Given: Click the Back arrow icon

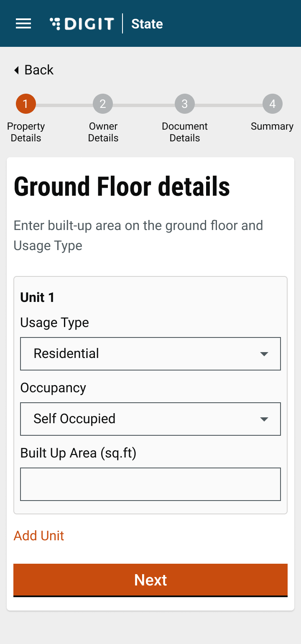Looking at the screenshot, I should pyautogui.click(x=17, y=70).
